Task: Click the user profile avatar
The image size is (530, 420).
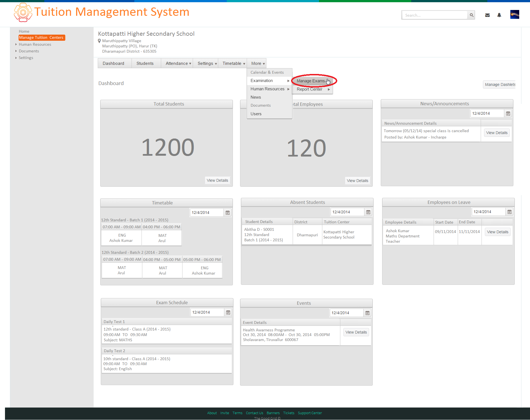Action: point(514,14)
